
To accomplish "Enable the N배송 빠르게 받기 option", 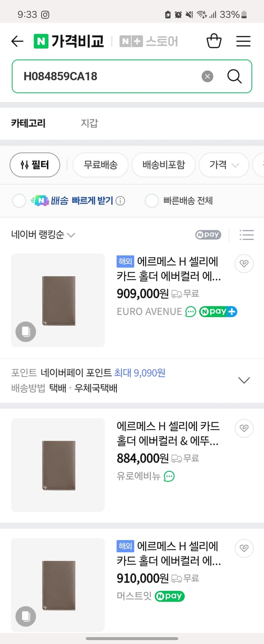I will (x=19, y=201).
